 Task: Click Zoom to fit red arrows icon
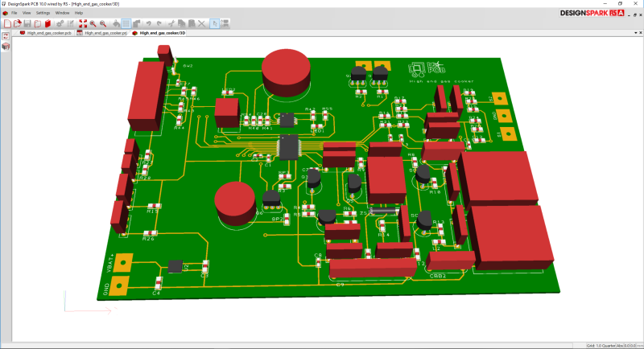click(x=83, y=24)
